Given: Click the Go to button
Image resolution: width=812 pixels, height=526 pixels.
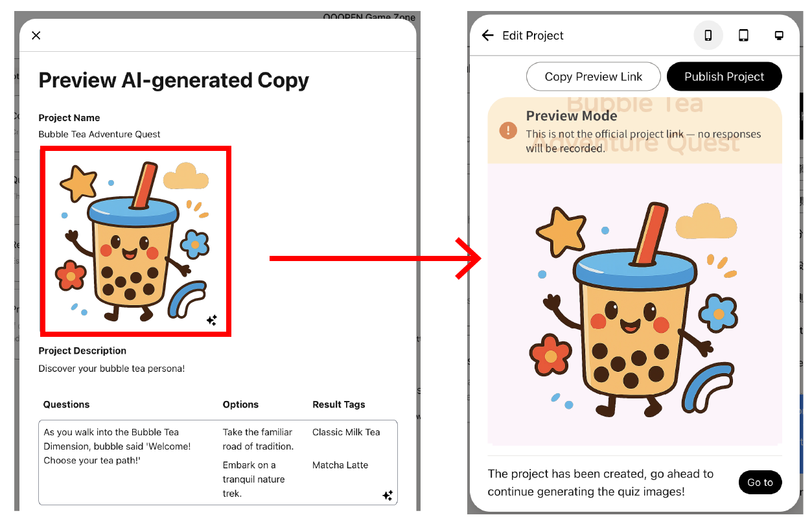Looking at the screenshot, I should [760, 482].
